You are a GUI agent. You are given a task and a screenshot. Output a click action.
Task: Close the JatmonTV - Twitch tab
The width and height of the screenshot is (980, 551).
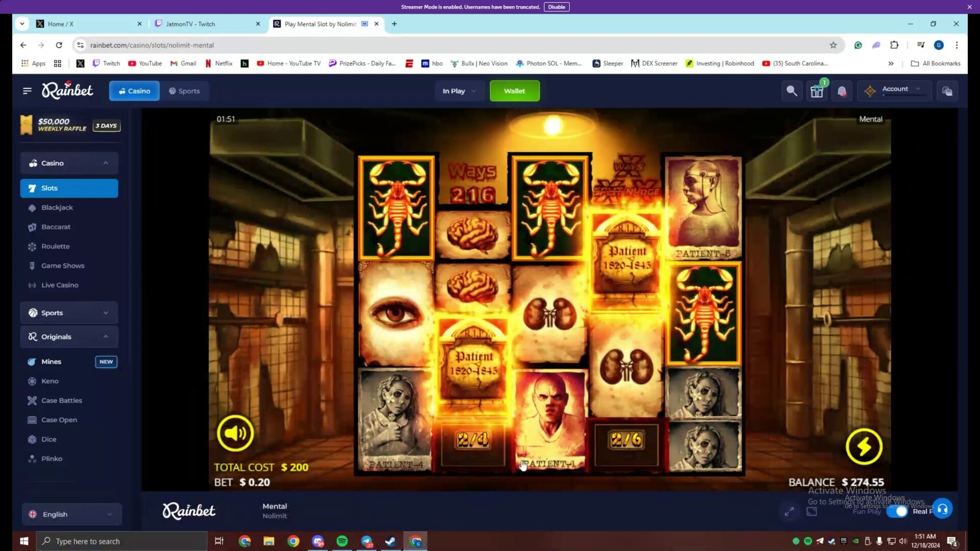[258, 24]
